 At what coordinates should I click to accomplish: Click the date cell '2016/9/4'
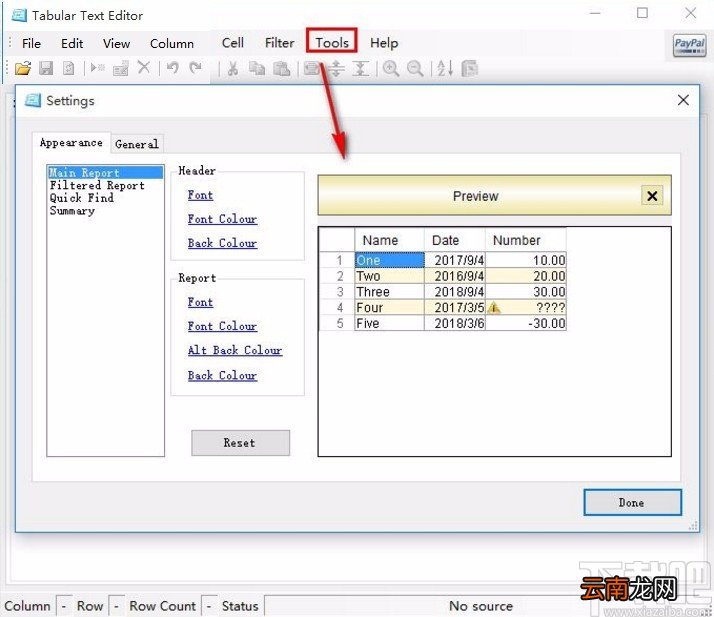tap(455, 276)
